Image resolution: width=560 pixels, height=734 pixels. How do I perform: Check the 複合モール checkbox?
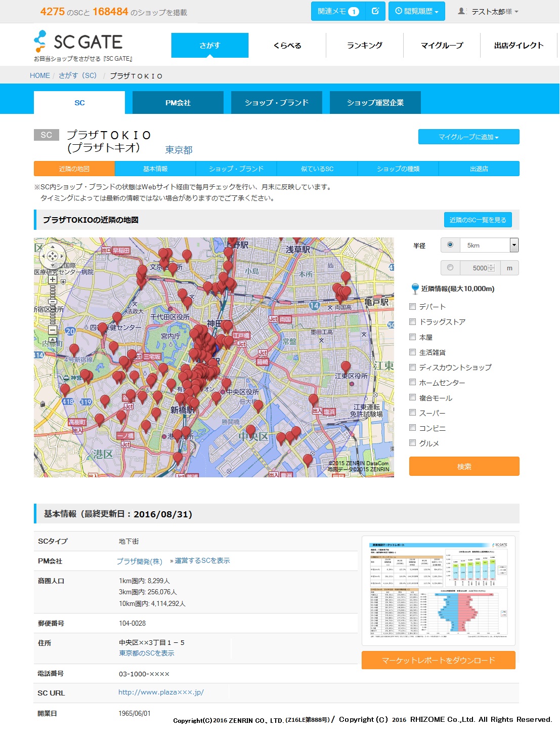tap(412, 397)
